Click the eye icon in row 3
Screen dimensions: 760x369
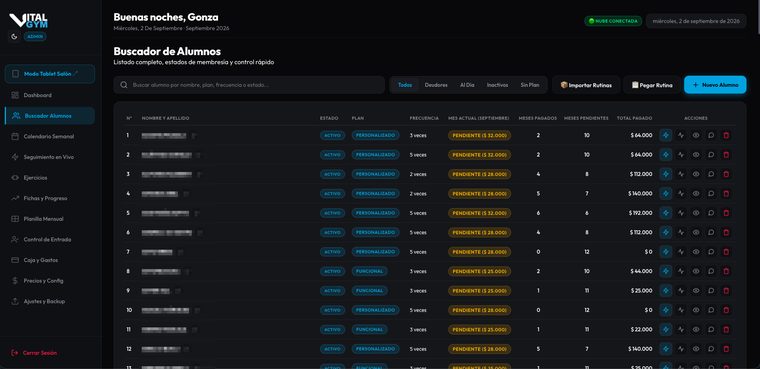[x=696, y=174]
